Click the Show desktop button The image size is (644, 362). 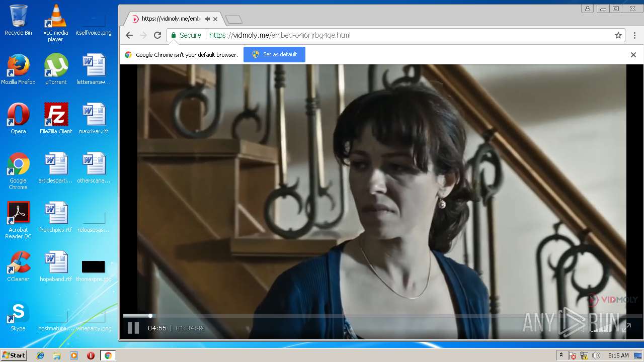click(638, 355)
